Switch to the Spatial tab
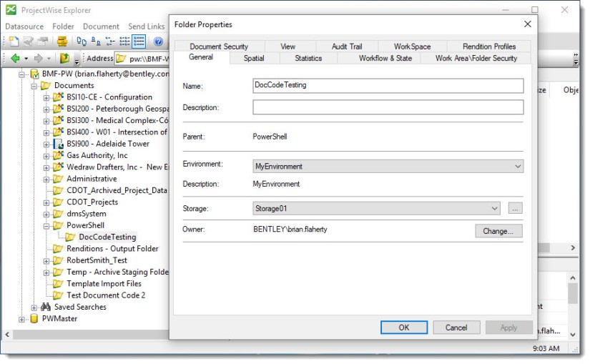Viewport: 590px width, 364px height. pos(254,58)
